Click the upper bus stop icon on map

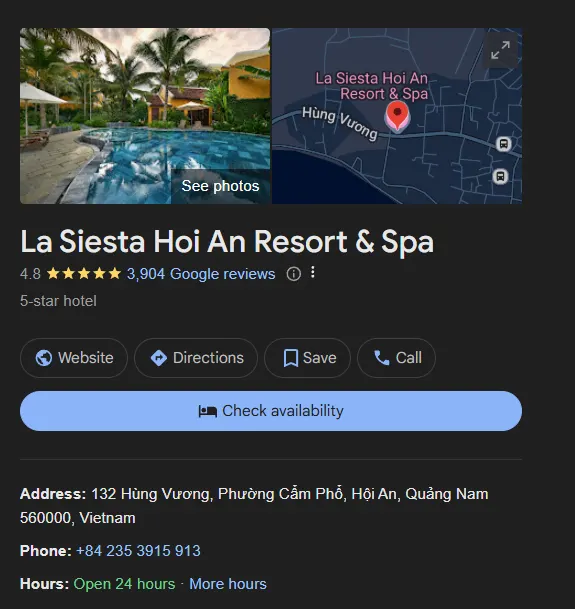[x=504, y=144]
